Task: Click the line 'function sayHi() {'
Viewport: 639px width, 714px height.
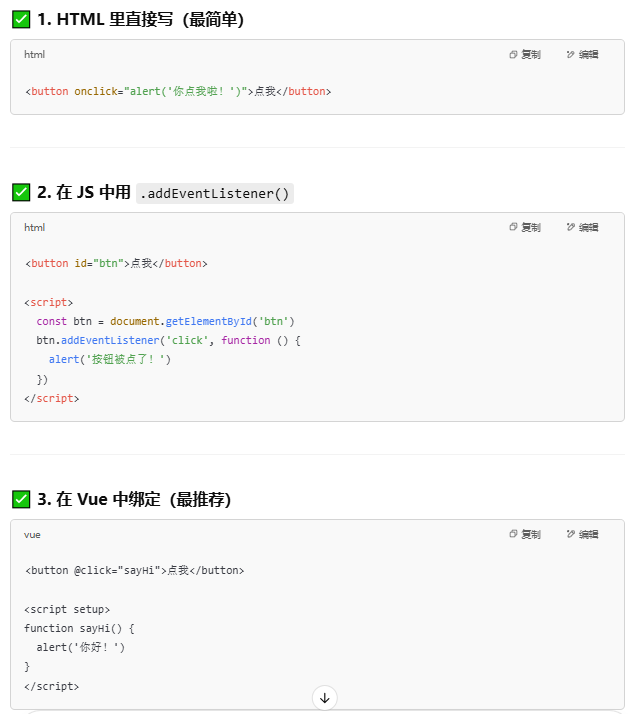Action: (x=79, y=628)
